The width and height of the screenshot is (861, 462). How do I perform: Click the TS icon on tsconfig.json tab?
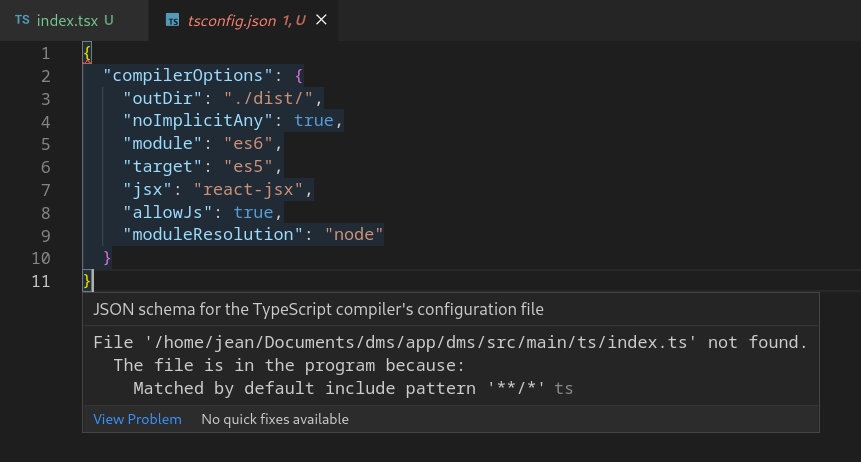[173, 20]
